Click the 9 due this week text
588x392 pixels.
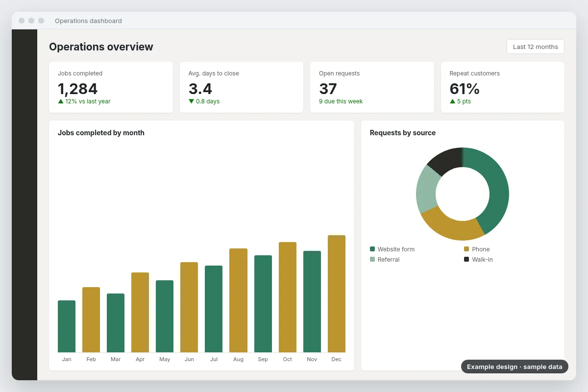coord(341,101)
